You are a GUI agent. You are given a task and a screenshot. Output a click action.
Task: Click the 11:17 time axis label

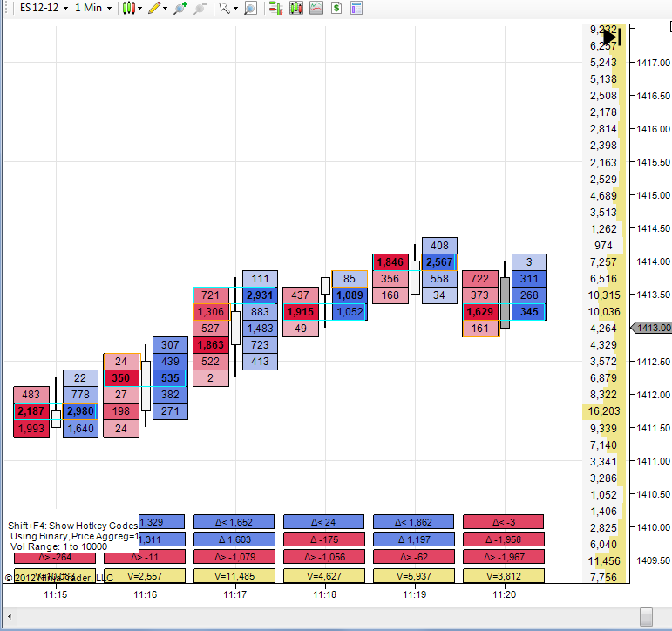tap(234, 594)
